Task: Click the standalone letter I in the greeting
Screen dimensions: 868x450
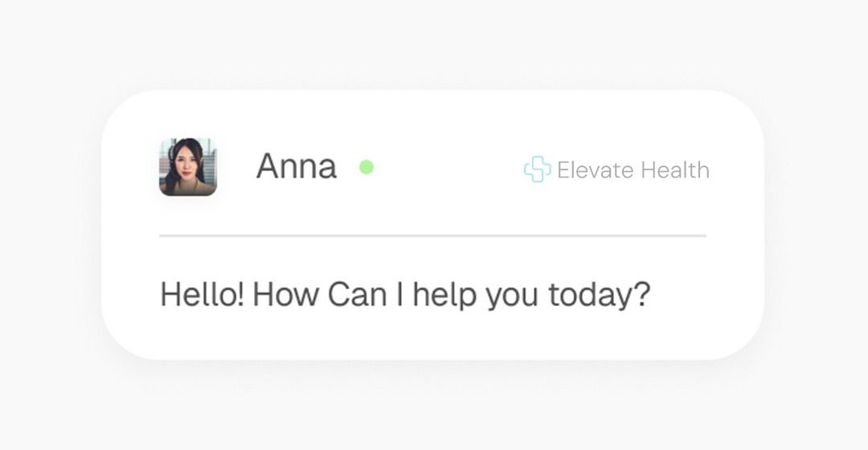Action: 400,294
